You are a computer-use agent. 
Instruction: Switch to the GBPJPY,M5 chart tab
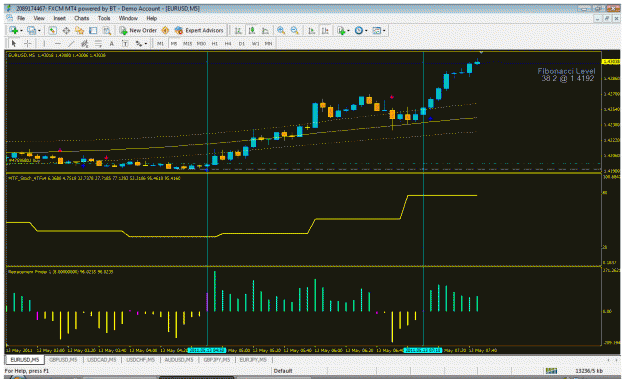pos(217,360)
